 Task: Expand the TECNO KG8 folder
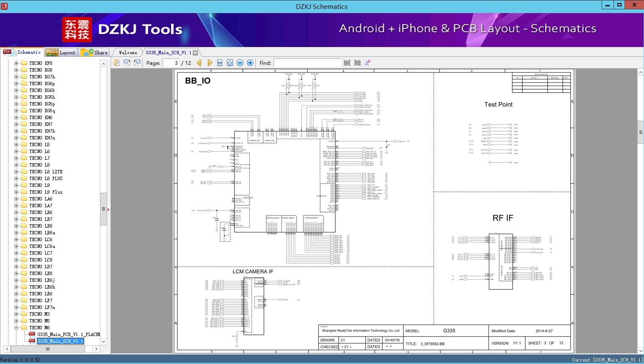[x=17, y=70]
